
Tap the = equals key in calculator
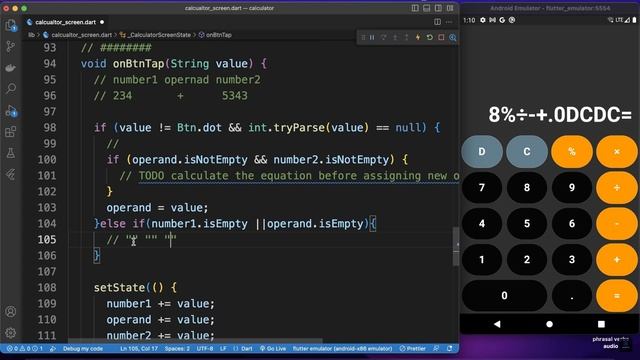(x=617, y=296)
